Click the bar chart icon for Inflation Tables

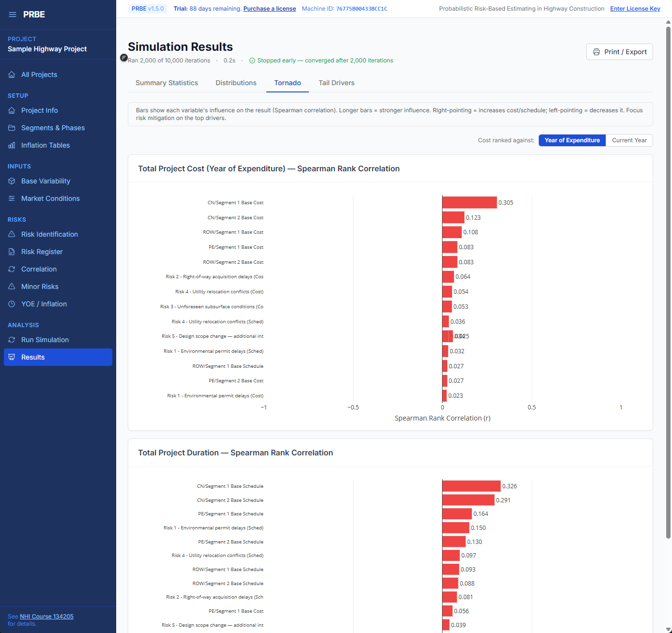(x=12, y=145)
